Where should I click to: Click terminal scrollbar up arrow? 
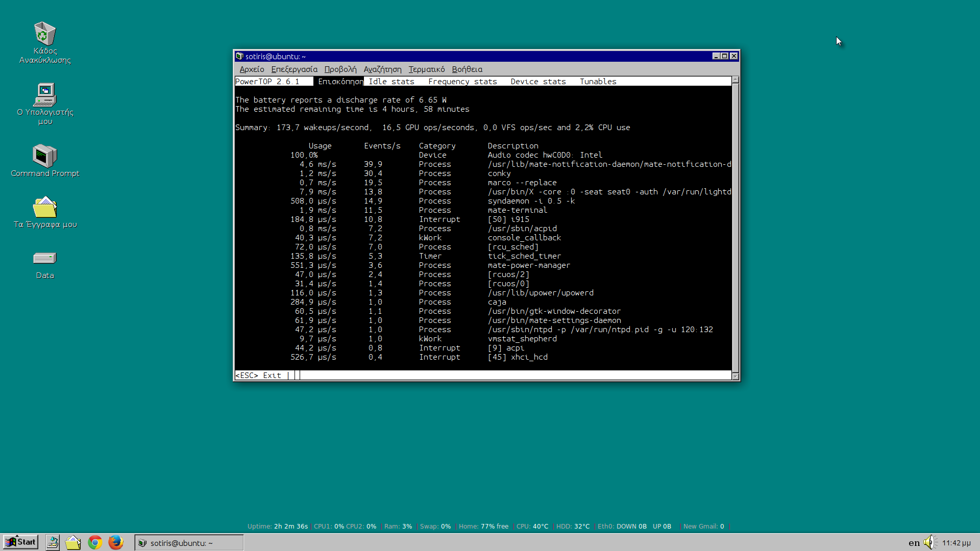[736, 80]
